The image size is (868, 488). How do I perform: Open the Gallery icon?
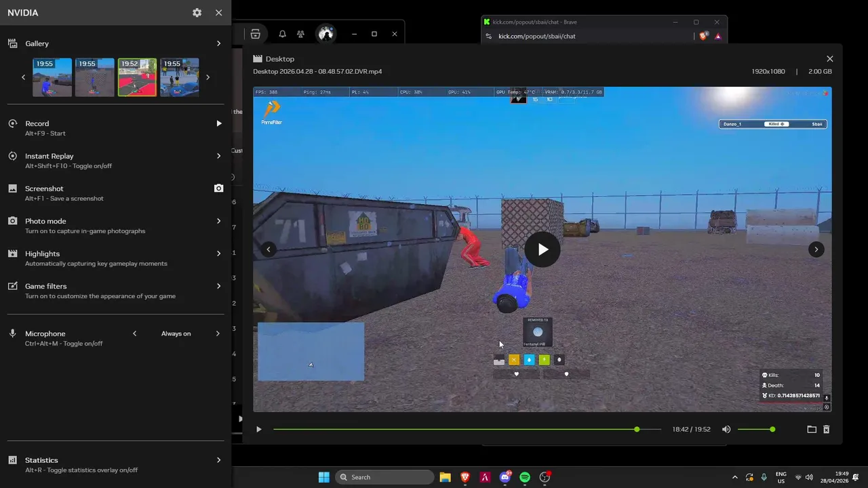(x=12, y=43)
